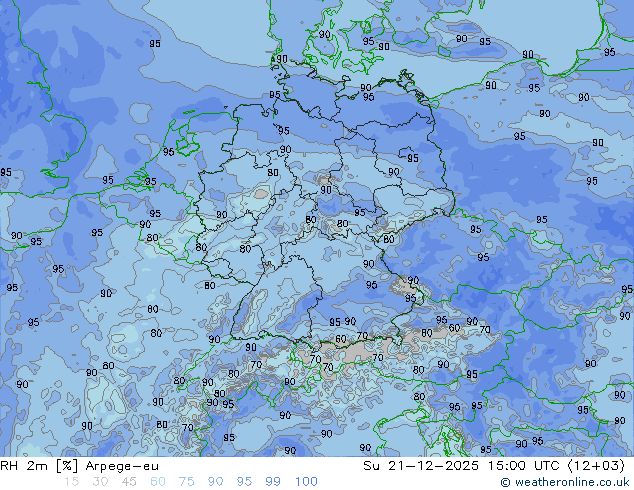Click the "RH 2m [%]" map title text
Image resolution: width=634 pixels, height=490 pixels.
pyautogui.click(x=39, y=466)
